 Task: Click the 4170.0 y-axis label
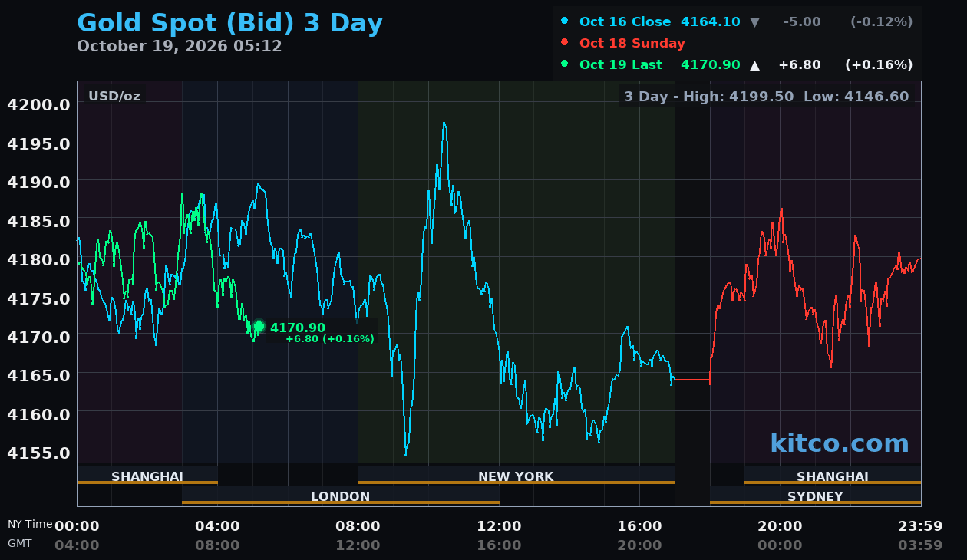(38, 337)
